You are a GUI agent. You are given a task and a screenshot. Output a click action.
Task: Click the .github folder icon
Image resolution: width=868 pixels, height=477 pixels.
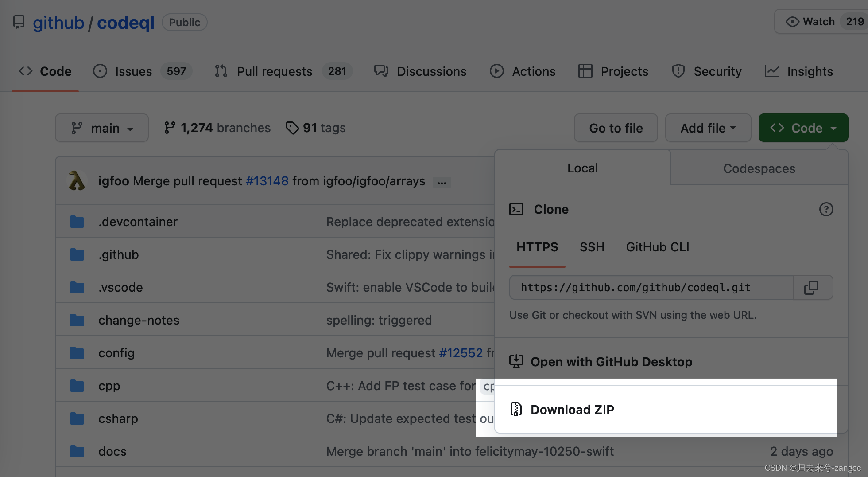(77, 254)
